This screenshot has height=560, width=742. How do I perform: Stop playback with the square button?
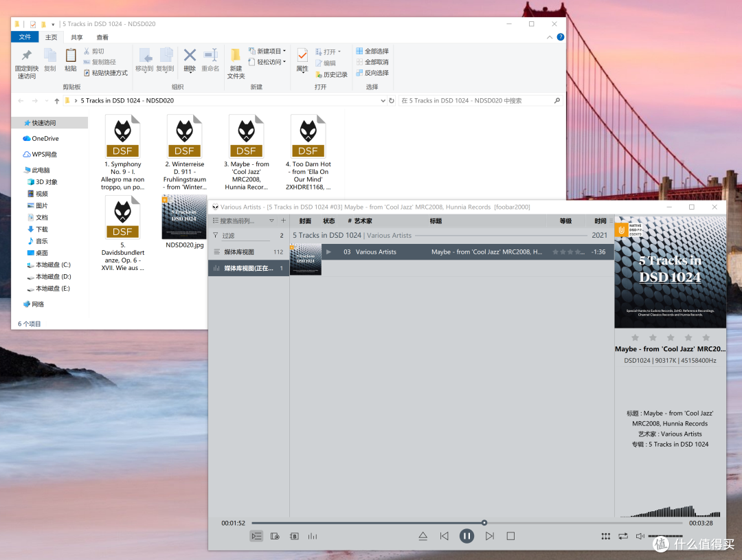coord(510,536)
